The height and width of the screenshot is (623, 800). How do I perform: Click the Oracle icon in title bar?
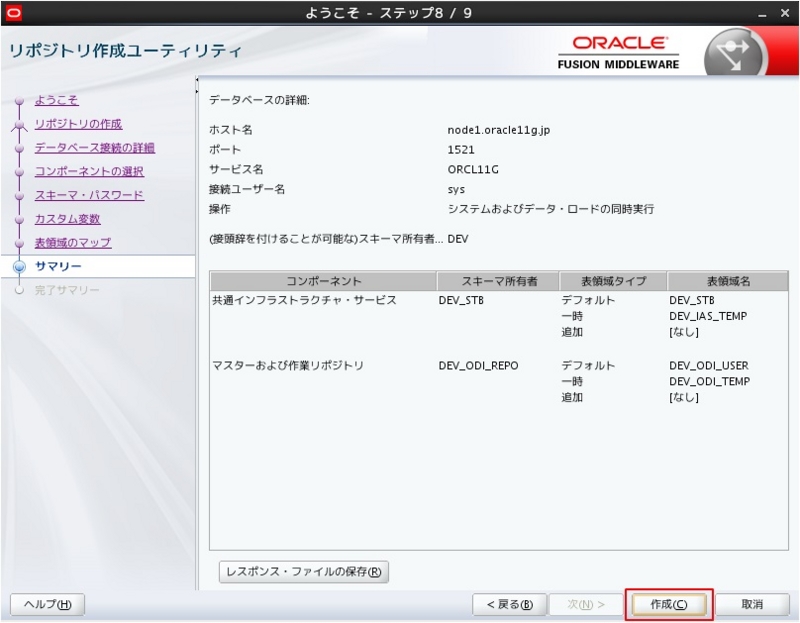pos(14,13)
